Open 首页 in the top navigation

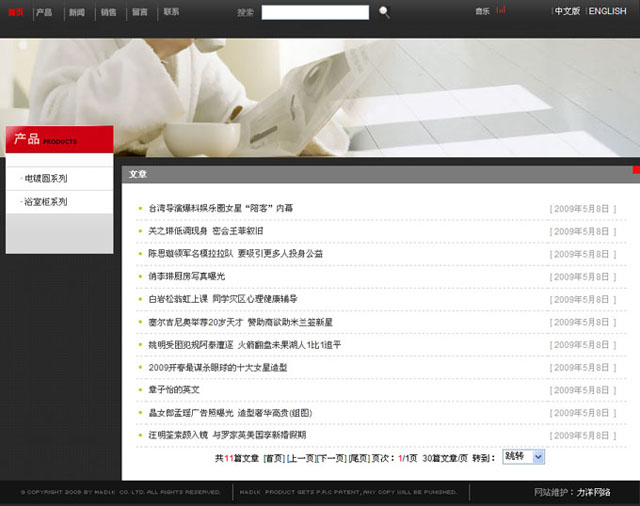coord(15,12)
